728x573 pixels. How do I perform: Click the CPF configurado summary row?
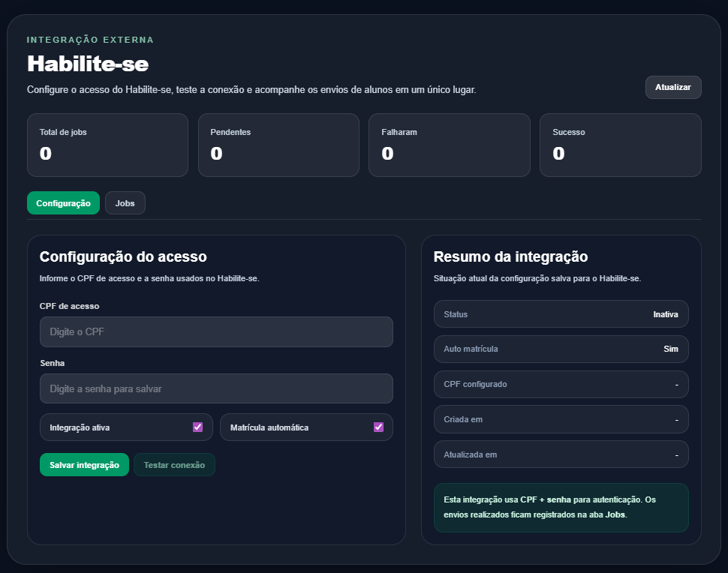[561, 384]
